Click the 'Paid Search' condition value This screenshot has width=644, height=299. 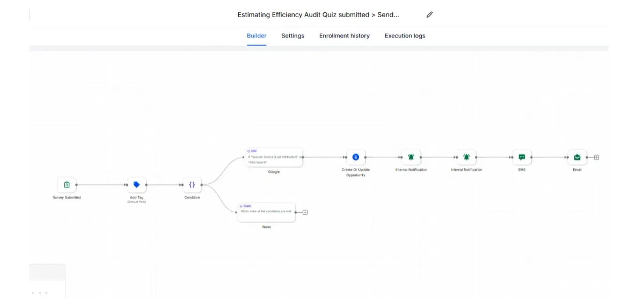pyautogui.click(x=258, y=162)
